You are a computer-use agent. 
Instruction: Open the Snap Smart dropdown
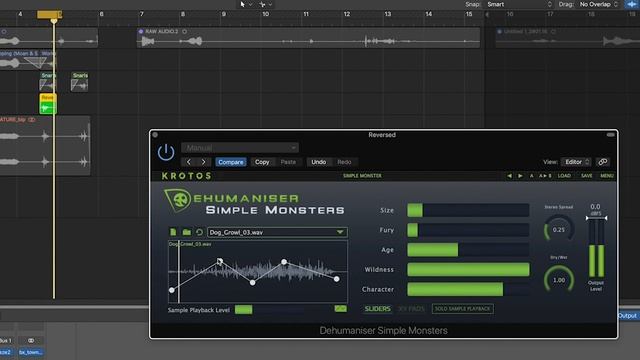point(519,4)
